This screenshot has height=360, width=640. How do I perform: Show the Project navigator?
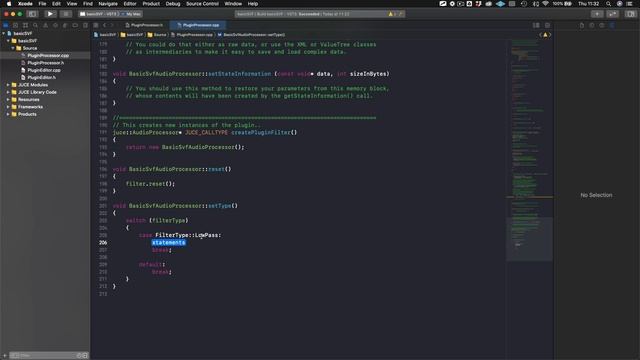pyautogui.click(x=6, y=25)
